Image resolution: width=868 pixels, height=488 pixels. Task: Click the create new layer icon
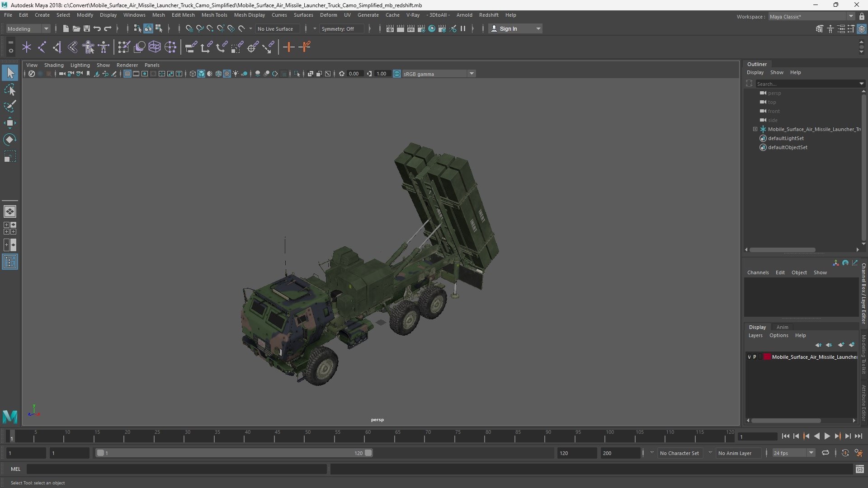click(x=841, y=345)
